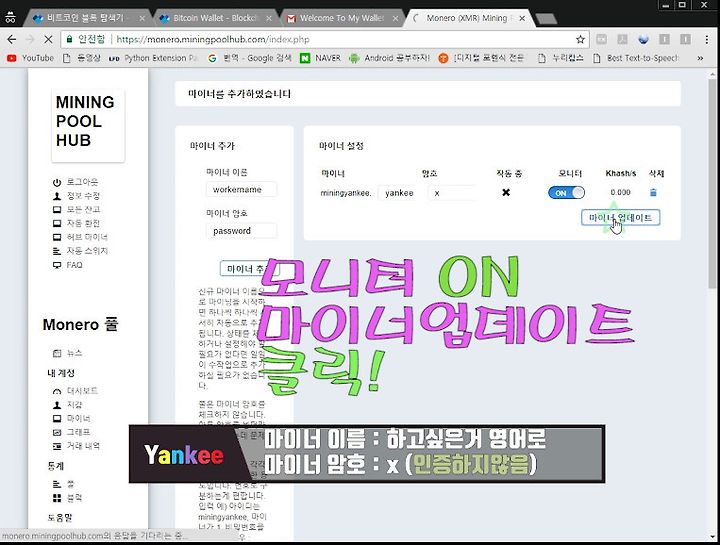720x545 pixels.
Task: Open 자동 환전 in the sidebar
Action: (83, 223)
